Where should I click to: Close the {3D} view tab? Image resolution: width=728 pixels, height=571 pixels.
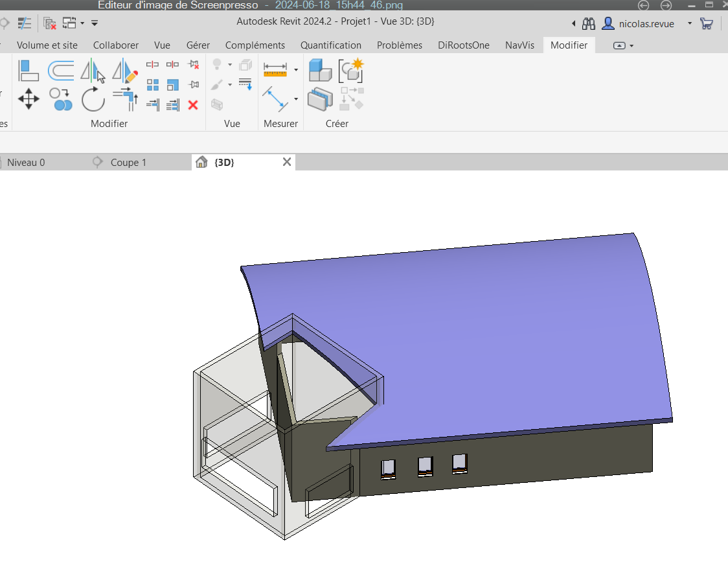click(287, 162)
